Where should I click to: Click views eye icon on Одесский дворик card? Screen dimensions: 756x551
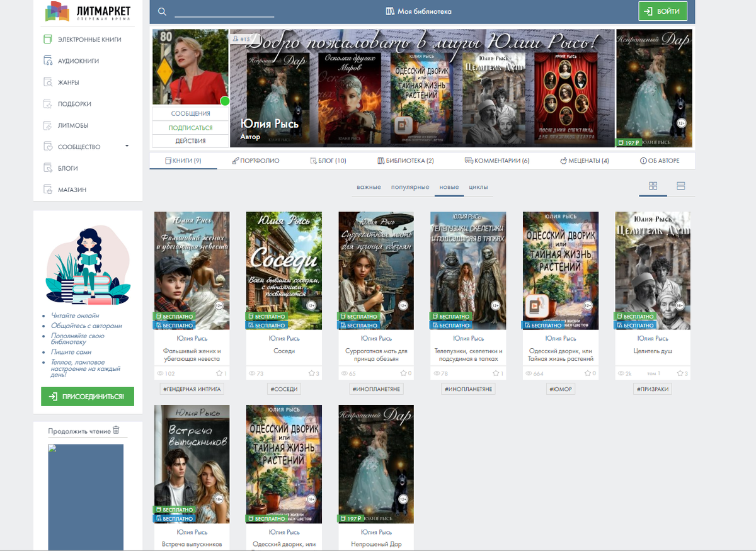point(528,373)
